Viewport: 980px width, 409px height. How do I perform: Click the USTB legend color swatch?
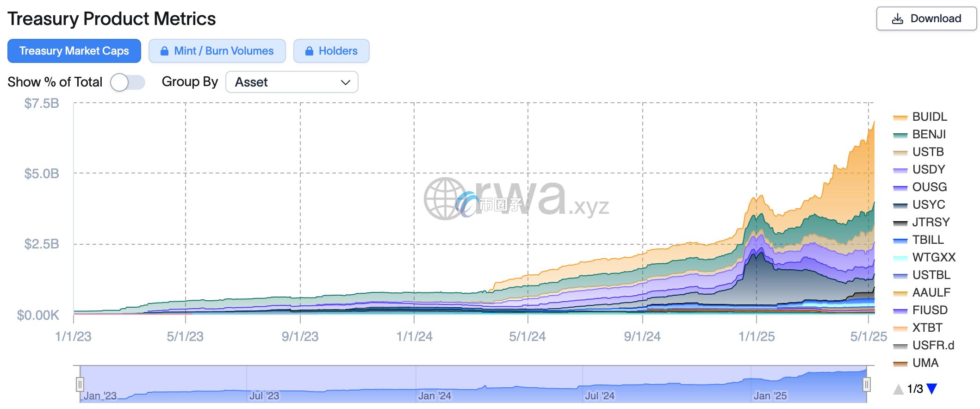tap(900, 153)
